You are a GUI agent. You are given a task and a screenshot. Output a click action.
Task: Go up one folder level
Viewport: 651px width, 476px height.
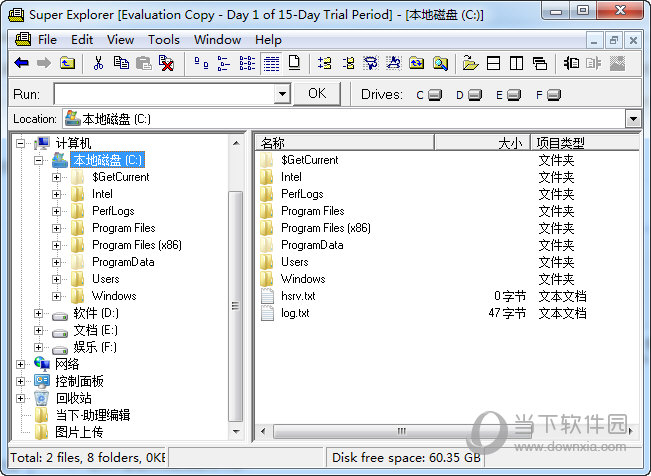[x=67, y=63]
